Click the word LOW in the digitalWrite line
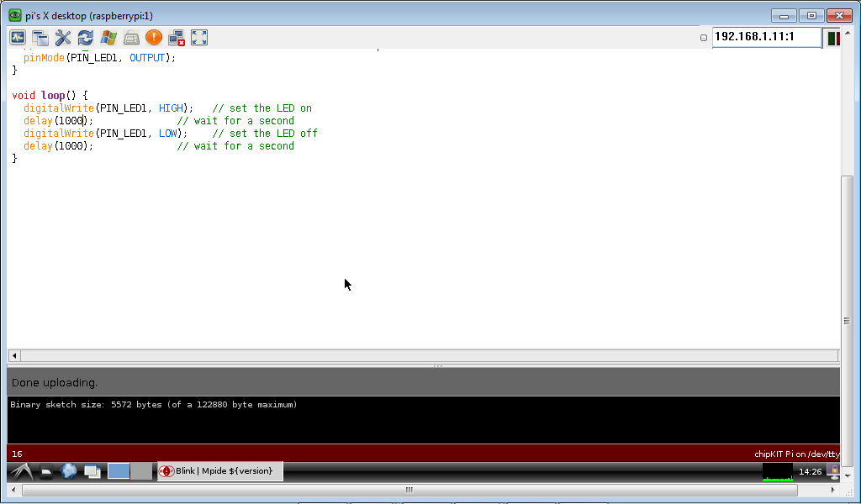The image size is (861, 504). click(x=168, y=134)
